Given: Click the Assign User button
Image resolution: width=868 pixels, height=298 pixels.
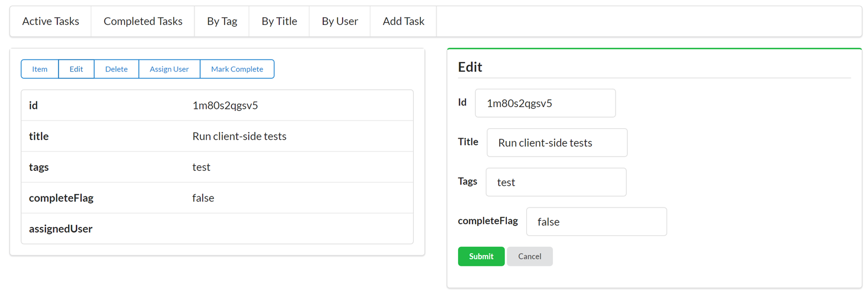Looking at the screenshot, I should click(169, 69).
